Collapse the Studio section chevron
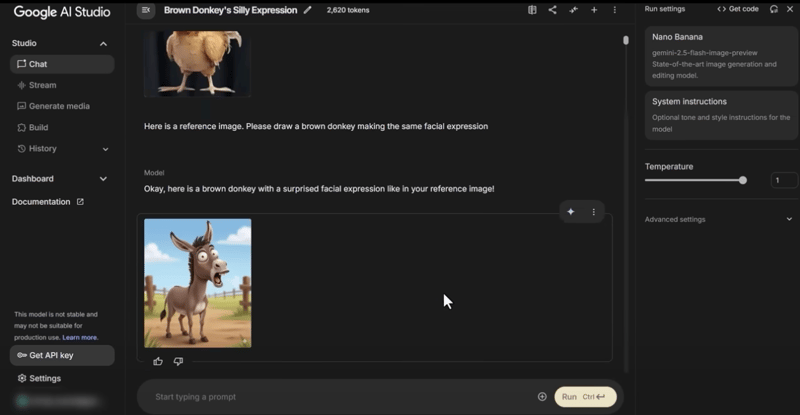 coord(103,43)
